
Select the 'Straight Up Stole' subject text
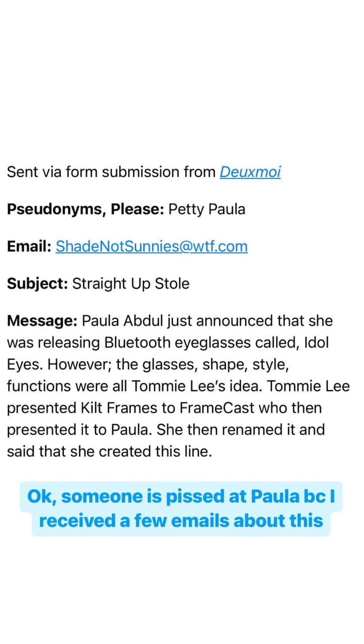131,283
